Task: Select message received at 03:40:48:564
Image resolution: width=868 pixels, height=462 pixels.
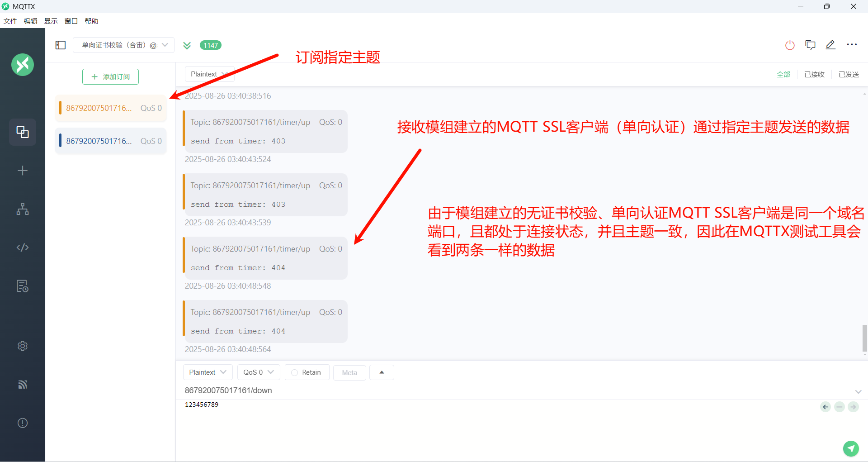Action: 265,322
